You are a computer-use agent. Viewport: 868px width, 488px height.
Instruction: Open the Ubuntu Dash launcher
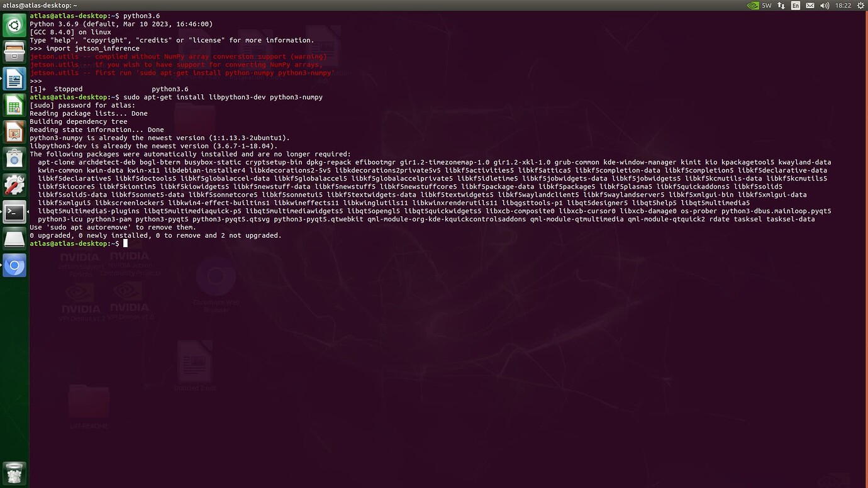(14, 25)
